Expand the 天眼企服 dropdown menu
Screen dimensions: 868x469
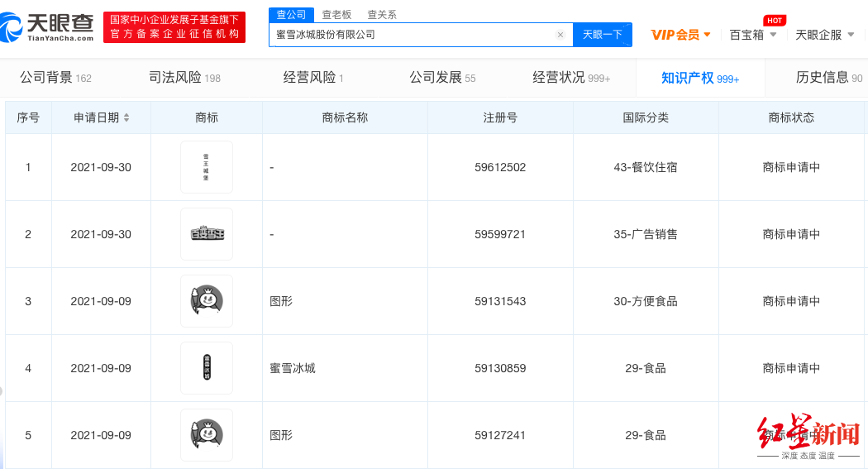click(824, 35)
